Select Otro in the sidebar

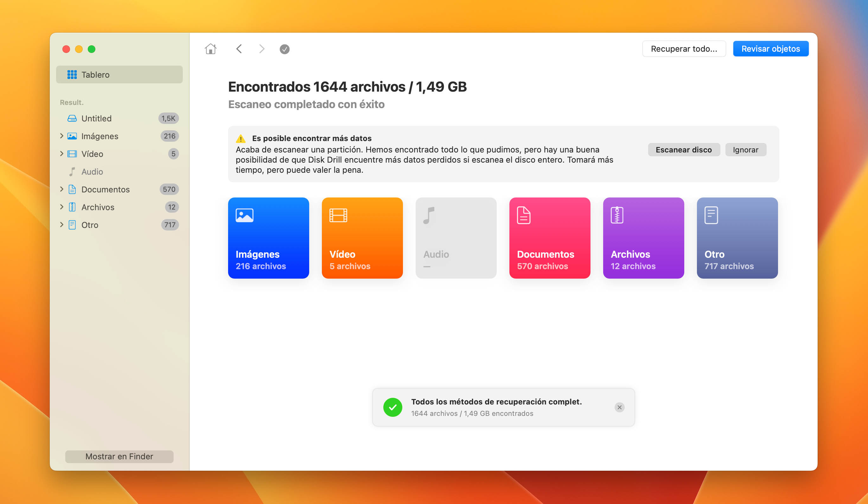(x=119, y=225)
